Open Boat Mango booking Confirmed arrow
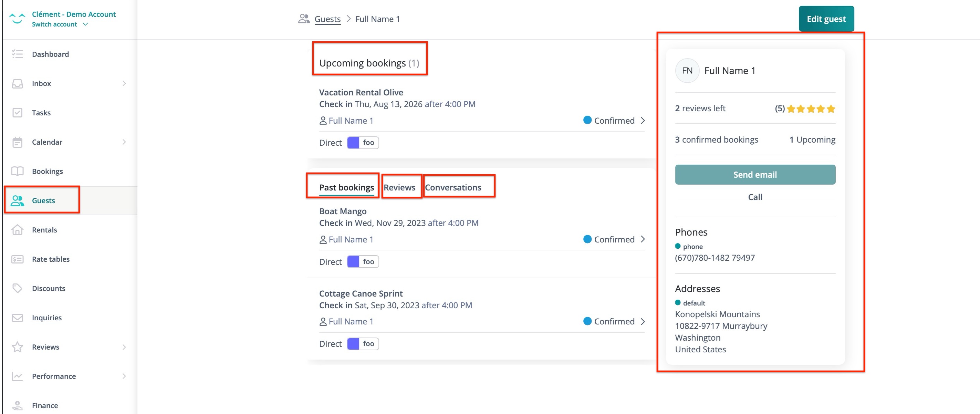The height and width of the screenshot is (414, 980). click(x=643, y=239)
